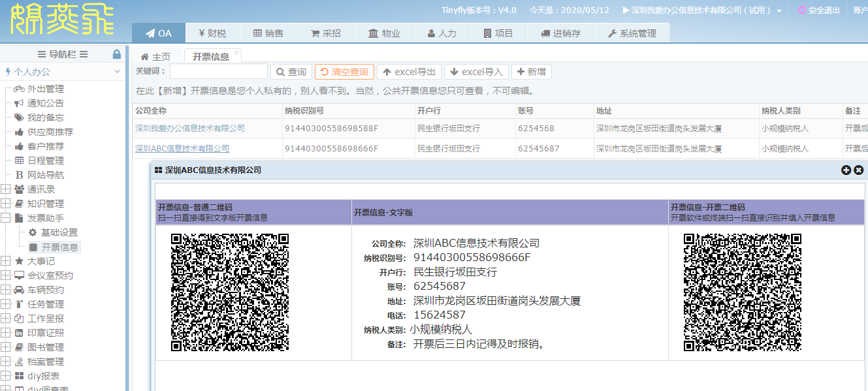The height and width of the screenshot is (391, 868).
Task: Click the table icon beside 日程管理
Action: click(19, 161)
